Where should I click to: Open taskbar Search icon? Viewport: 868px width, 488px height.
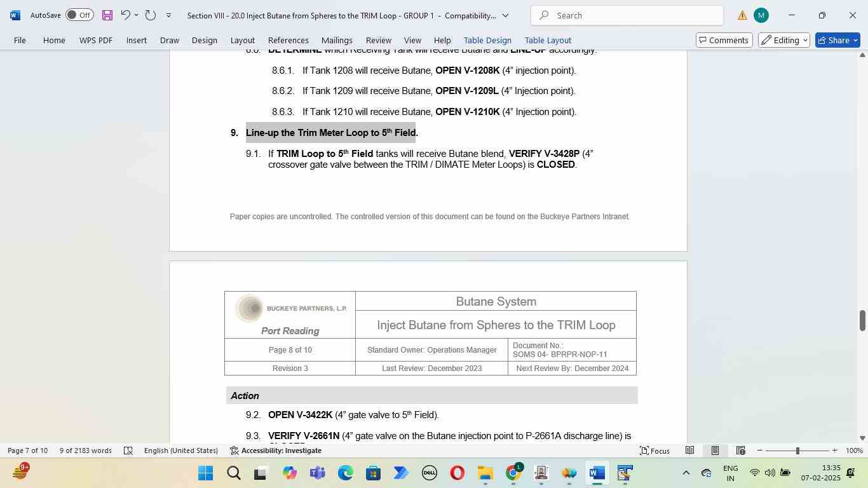point(233,473)
